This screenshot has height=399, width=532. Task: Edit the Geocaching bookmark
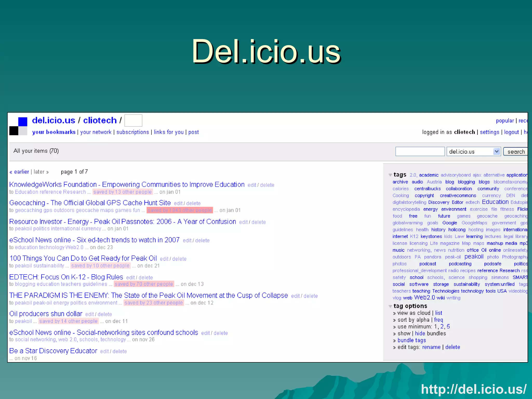coord(178,203)
